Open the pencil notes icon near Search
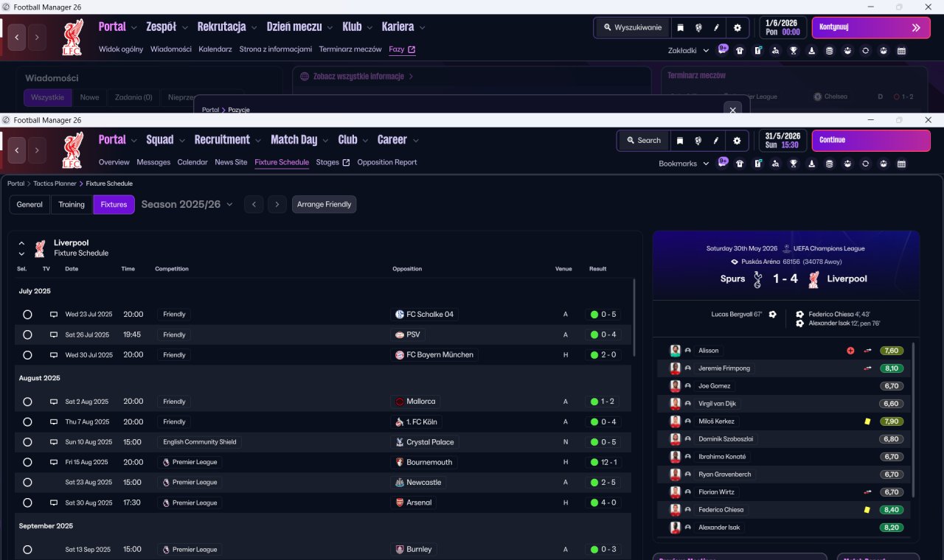944x560 pixels. tap(715, 141)
